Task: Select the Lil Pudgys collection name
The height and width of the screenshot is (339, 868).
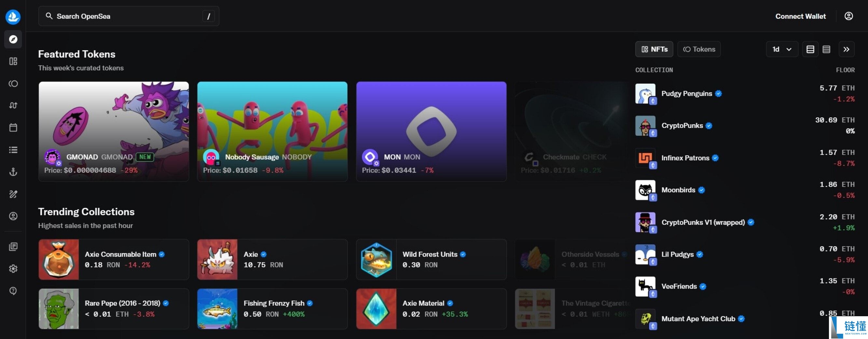Action: 677,254
